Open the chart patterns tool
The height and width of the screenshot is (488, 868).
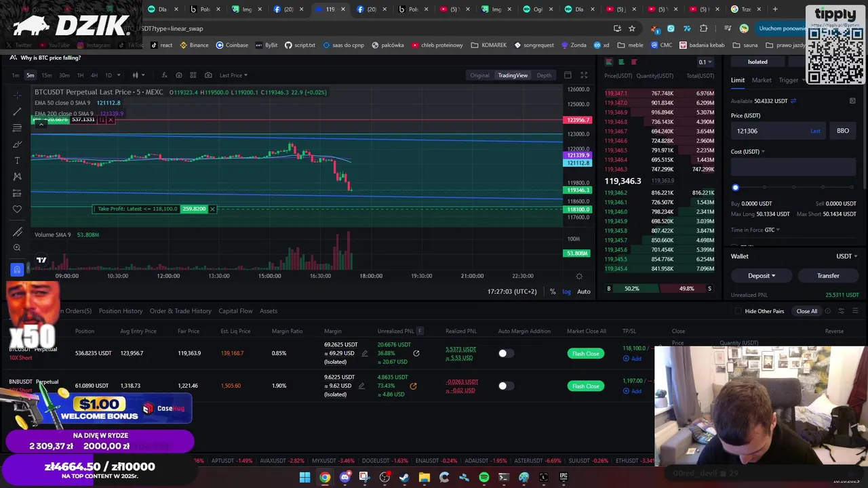point(17,176)
